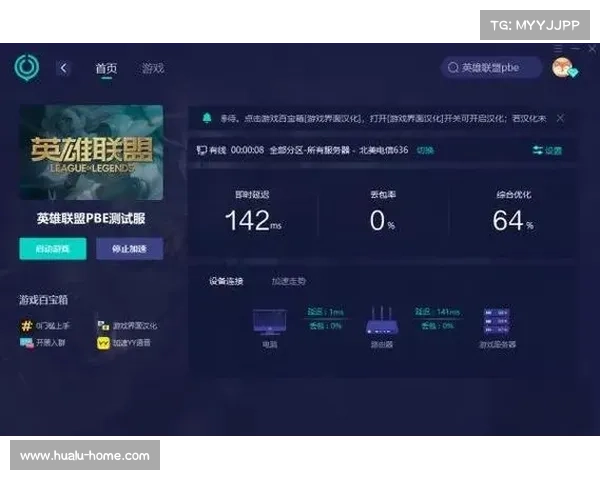The height and width of the screenshot is (480, 600).
Task: Click the yellow 加速YY语音 icon
Action: [x=103, y=343]
